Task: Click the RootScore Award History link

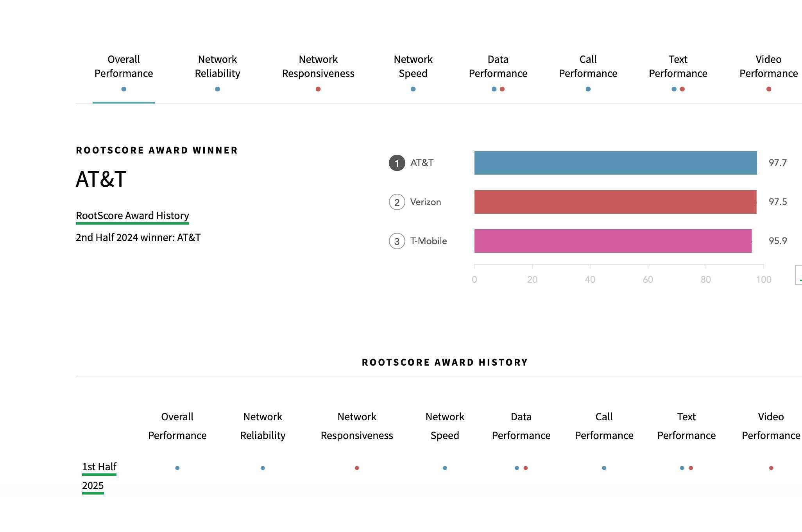Action: (132, 216)
